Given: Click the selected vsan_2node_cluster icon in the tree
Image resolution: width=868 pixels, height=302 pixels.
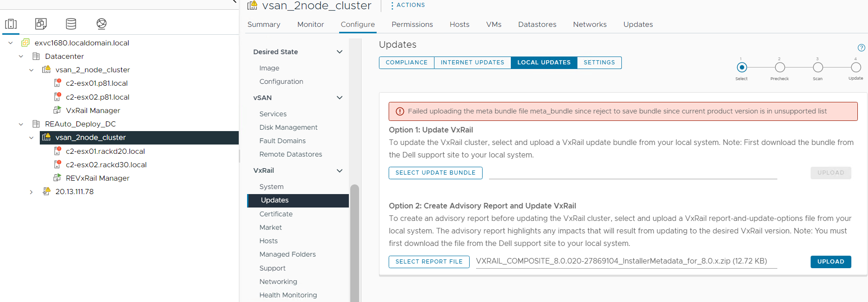Looking at the screenshot, I should (x=46, y=137).
